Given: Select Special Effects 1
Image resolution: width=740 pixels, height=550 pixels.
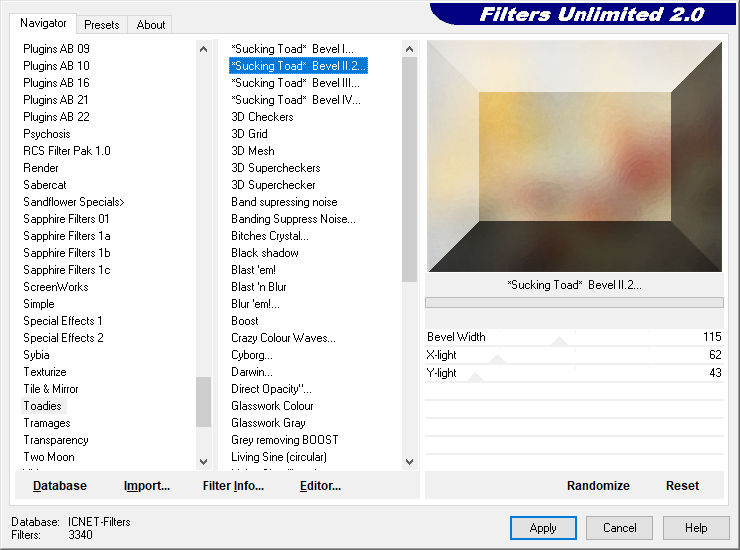Looking at the screenshot, I should [x=63, y=321].
